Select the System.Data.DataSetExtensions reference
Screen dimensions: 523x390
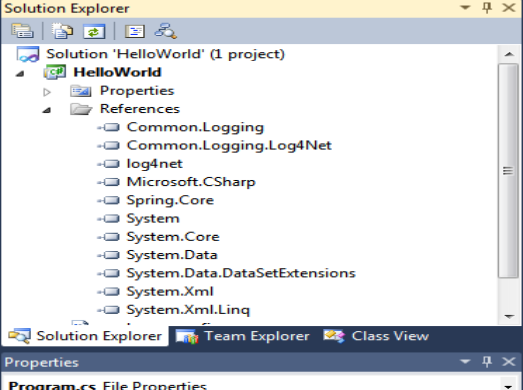[x=241, y=273]
